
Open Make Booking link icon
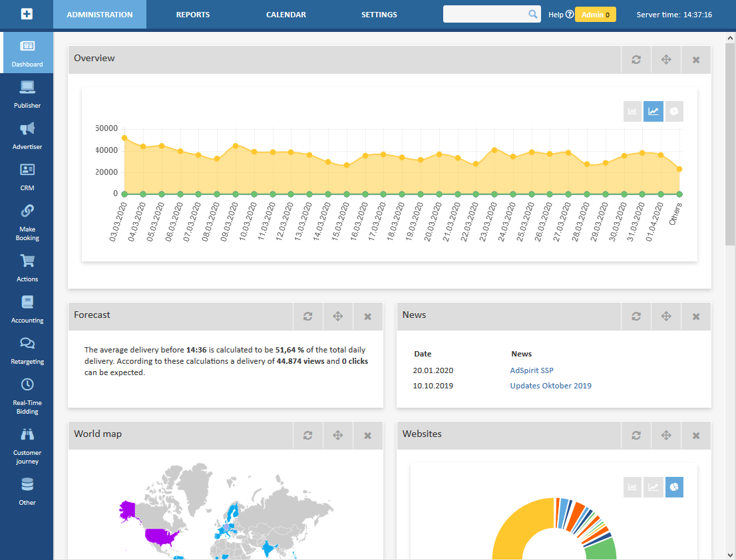(27, 211)
